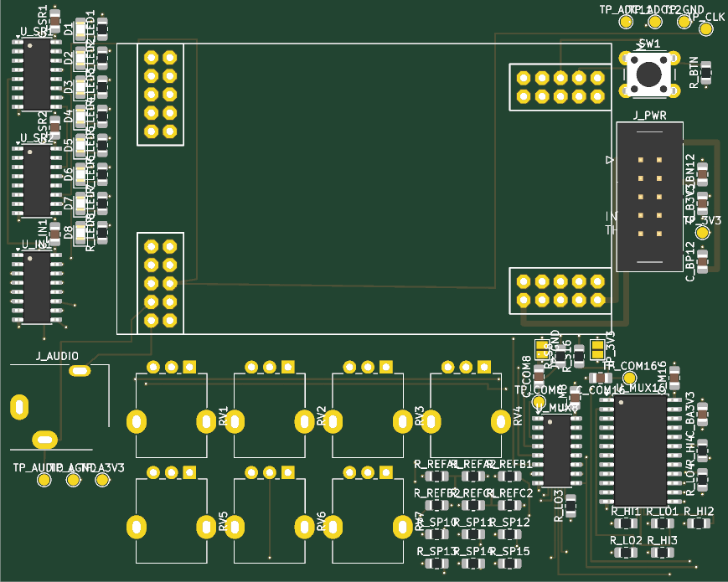Click the U_SR1 shift register chip
Image resolution: width=728 pixels, height=582 pixels.
point(37,75)
